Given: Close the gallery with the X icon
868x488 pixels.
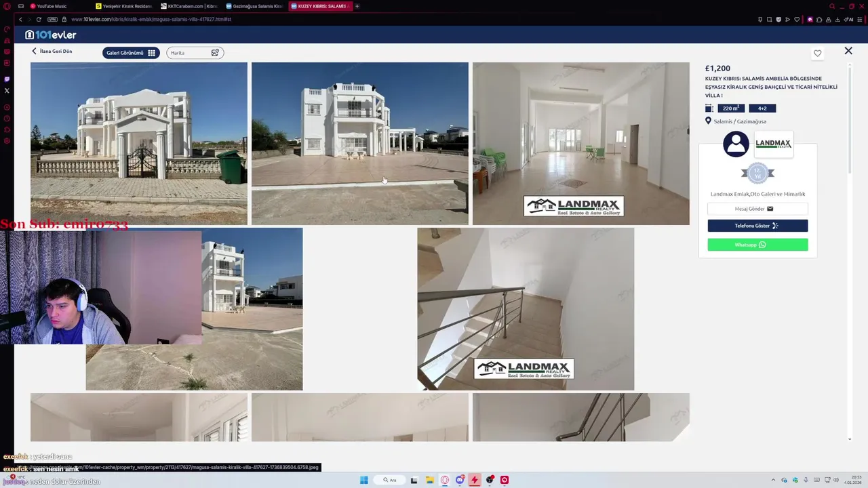Looking at the screenshot, I should click(848, 51).
